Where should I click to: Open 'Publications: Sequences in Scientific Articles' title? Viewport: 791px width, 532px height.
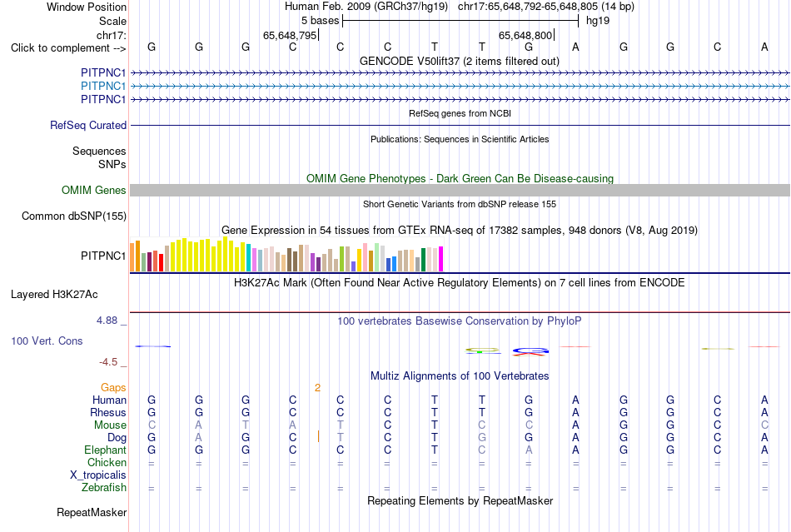coord(460,139)
